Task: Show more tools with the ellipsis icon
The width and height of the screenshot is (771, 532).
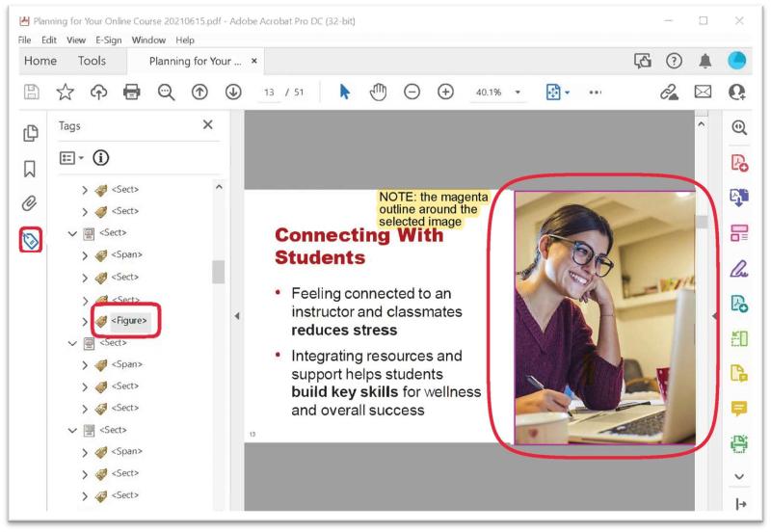Action: [595, 92]
